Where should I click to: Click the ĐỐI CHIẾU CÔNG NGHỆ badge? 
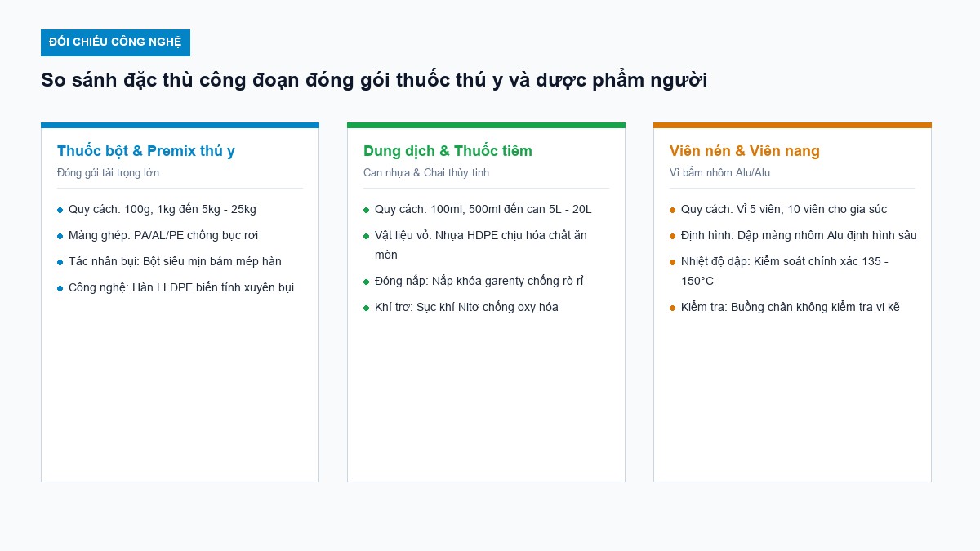click(x=115, y=42)
